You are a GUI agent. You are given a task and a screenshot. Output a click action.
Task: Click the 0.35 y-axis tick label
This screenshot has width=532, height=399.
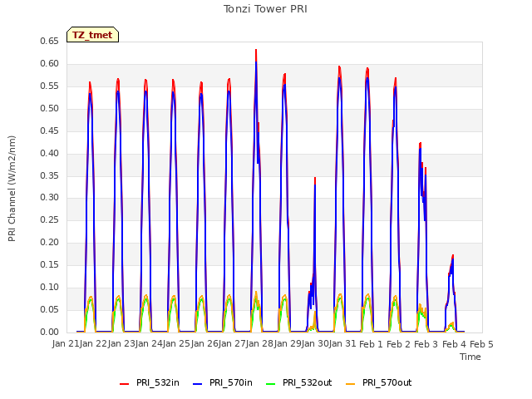(x=49, y=175)
